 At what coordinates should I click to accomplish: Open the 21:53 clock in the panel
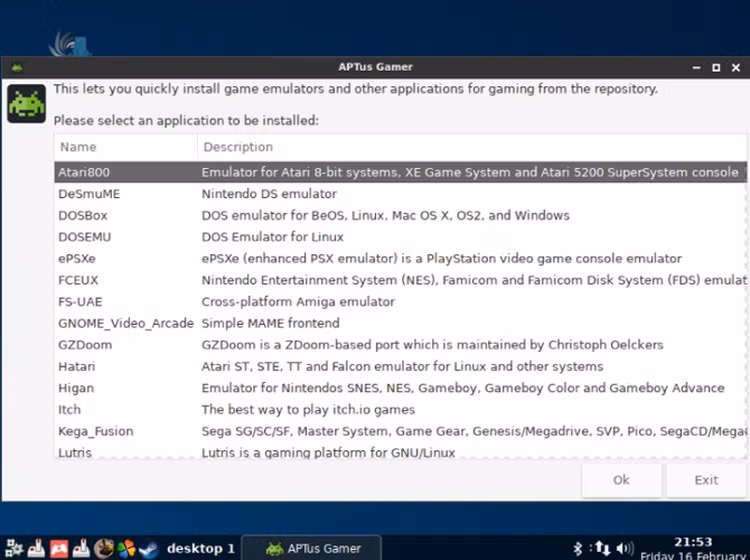[x=693, y=542]
